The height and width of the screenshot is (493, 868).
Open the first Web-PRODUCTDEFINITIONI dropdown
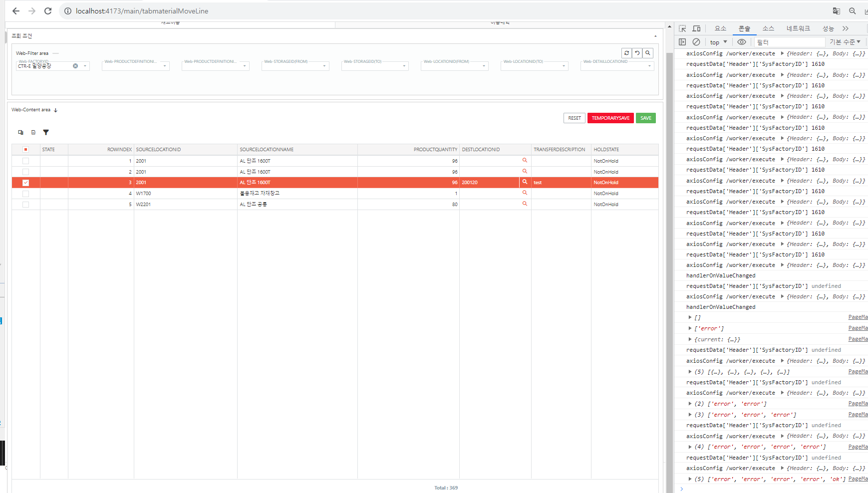[165, 66]
